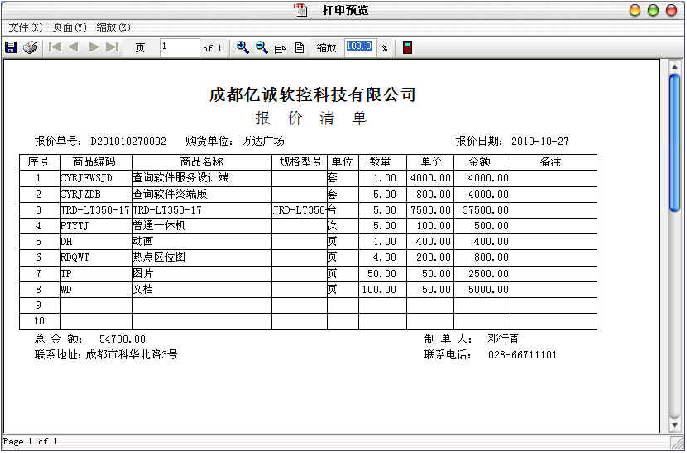Click the quote number D20101027…
687x453 pixels.
(x=128, y=141)
